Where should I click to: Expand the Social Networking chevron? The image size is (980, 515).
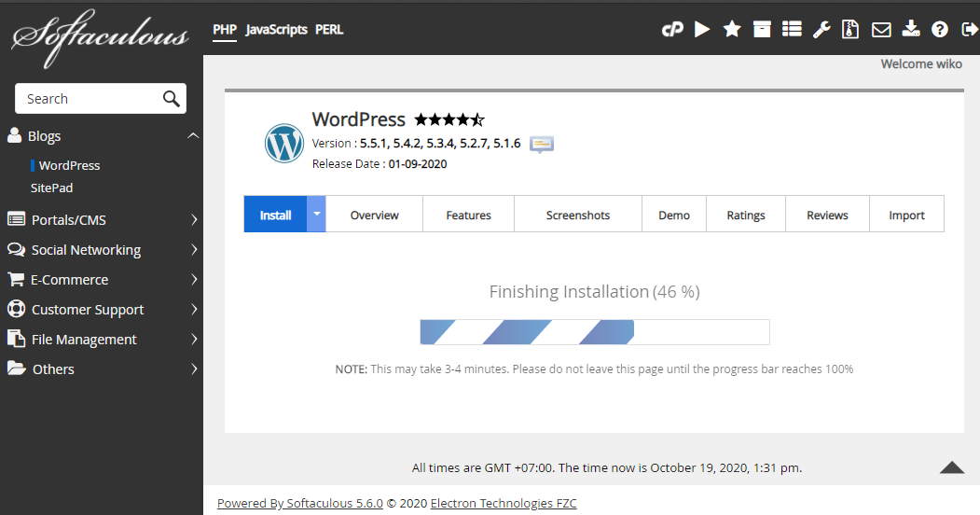194,249
